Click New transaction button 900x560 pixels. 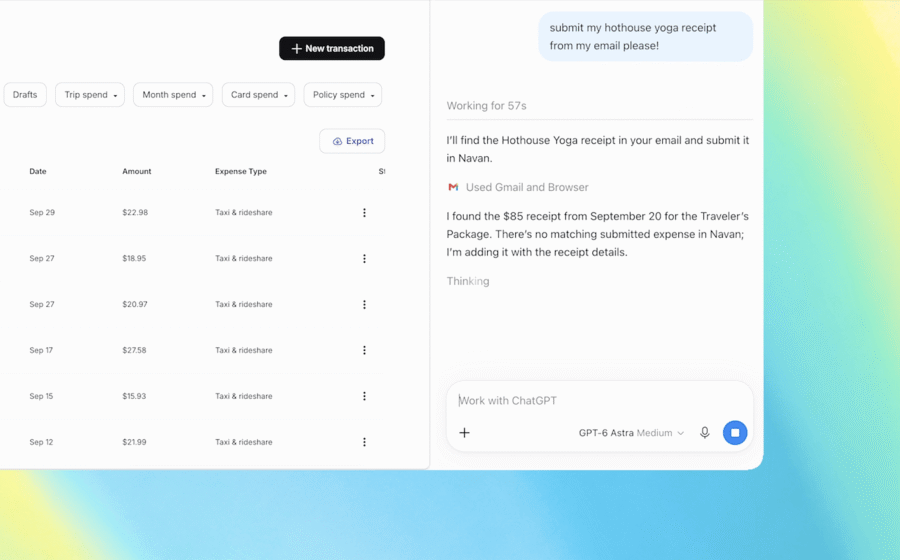332,48
